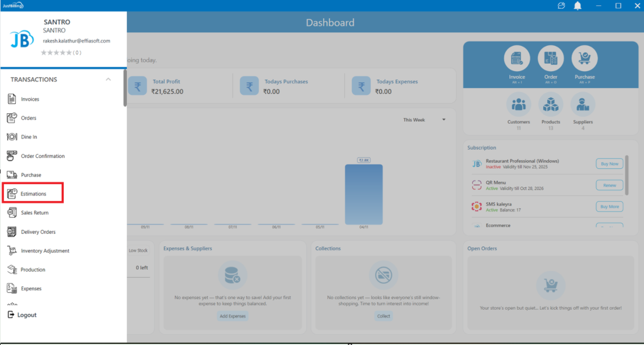The height and width of the screenshot is (345, 644).
Task: Go to Sales Return in sidebar
Action: (34, 213)
